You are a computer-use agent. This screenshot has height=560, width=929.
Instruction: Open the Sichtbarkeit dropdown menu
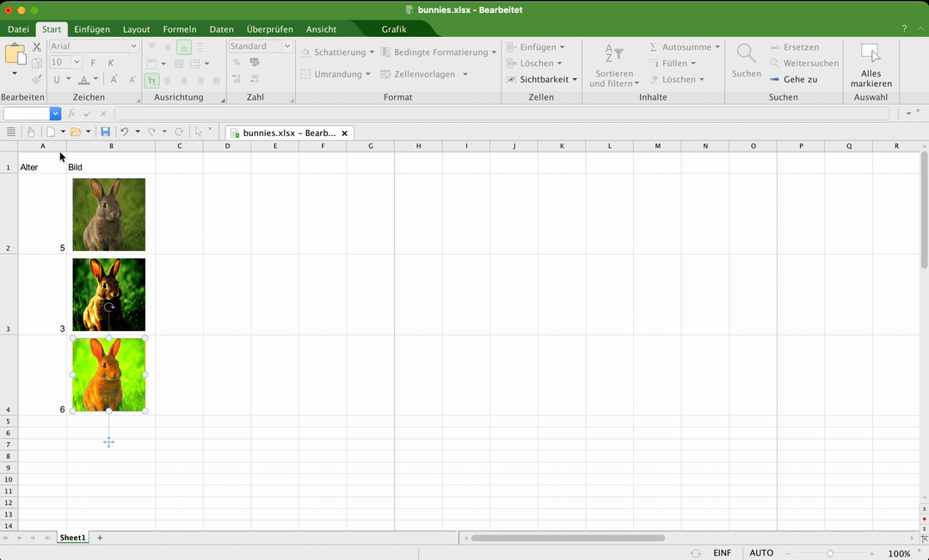click(544, 79)
